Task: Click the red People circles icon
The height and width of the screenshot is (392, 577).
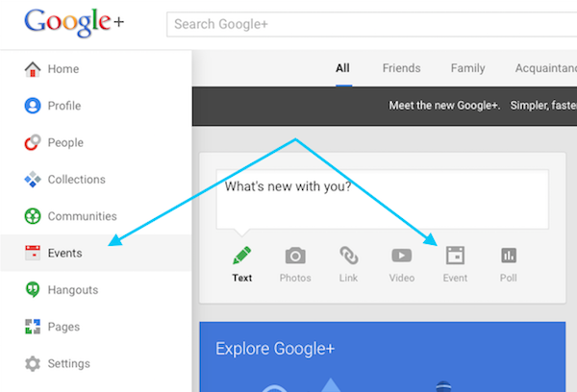Action: (x=33, y=143)
